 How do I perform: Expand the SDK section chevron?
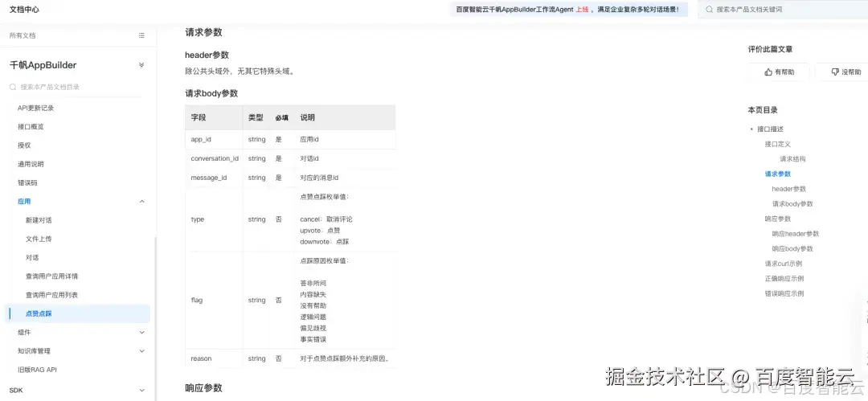coord(141,391)
